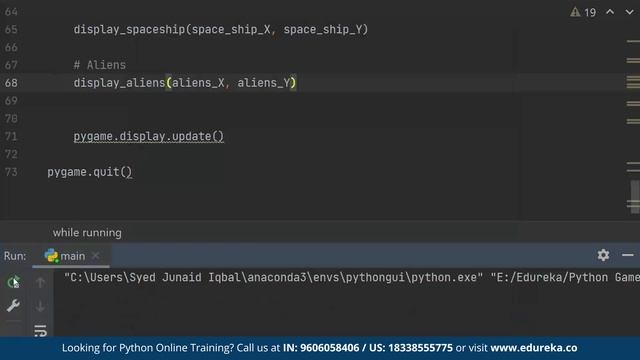Click the aliens_Y argument on line 68

(264, 83)
